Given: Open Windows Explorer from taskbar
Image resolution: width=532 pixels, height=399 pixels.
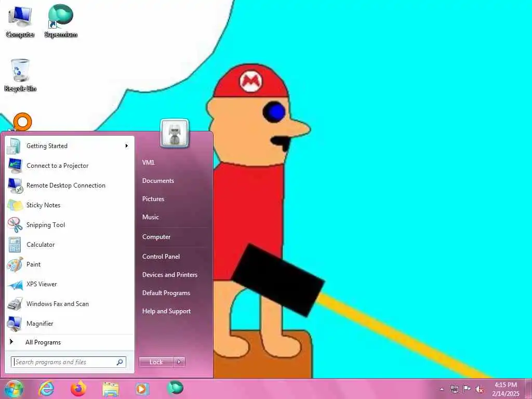Looking at the screenshot, I should point(111,389).
